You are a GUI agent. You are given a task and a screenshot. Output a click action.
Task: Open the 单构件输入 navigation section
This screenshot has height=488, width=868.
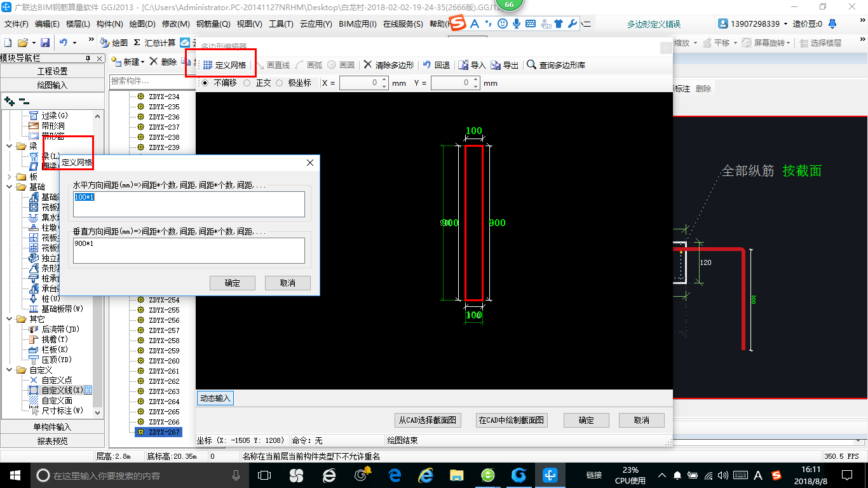pos(52,427)
